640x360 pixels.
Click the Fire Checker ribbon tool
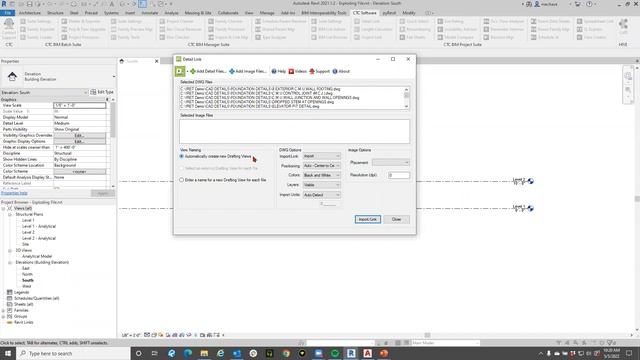tap(175, 37)
